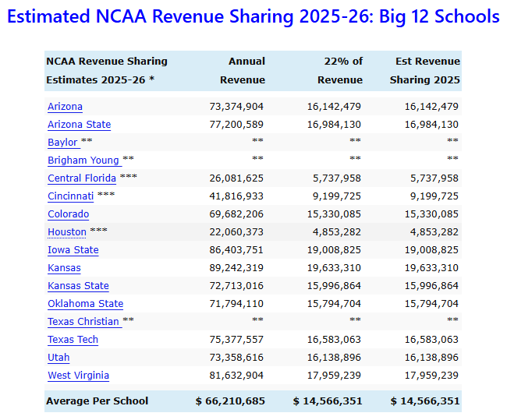Click Central Florida 22% value 5,737,958
Screen dimensions: 507x420
click(337, 178)
